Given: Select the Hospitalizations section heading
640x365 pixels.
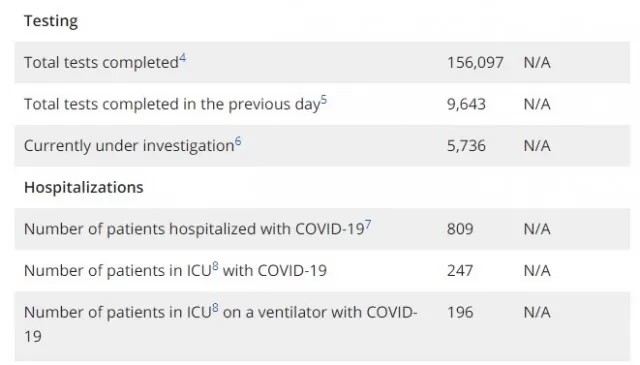Looking at the screenshot, I should [x=84, y=187].
